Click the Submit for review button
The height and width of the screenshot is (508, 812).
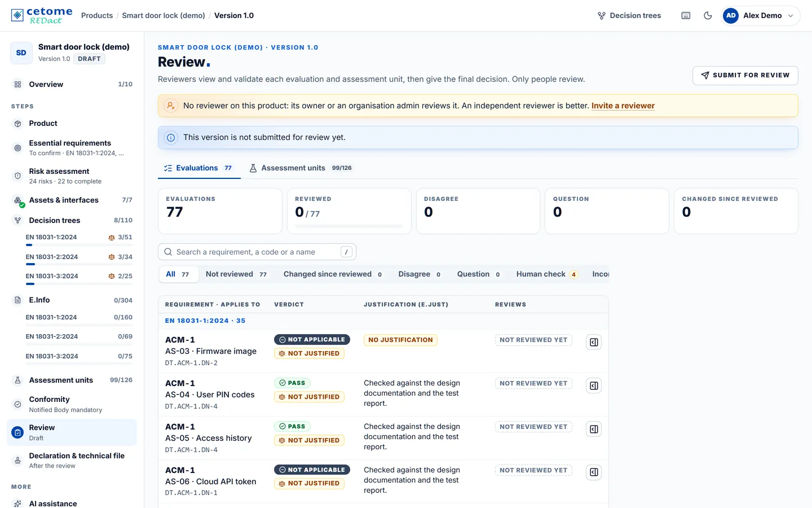[745, 75]
